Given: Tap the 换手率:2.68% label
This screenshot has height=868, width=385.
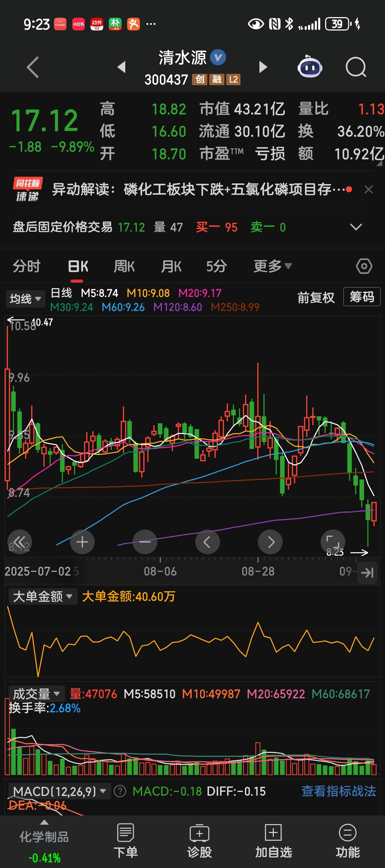Looking at the screenshot, I should click(45, 708).
